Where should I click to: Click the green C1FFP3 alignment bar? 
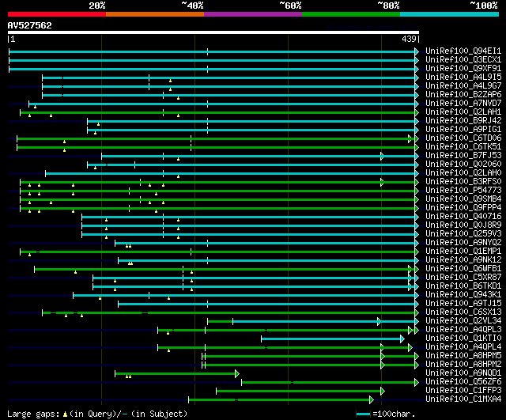click(x=299, y=392)
